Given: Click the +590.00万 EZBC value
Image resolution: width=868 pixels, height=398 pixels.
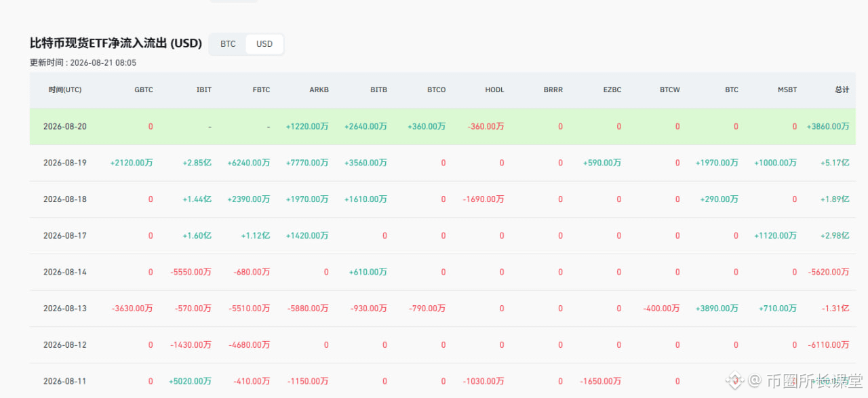Looking at the screenshot, I should [602, 163].
